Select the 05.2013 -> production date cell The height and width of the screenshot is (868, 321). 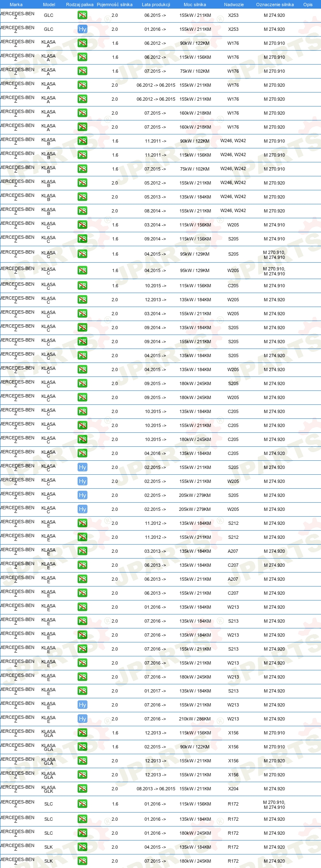(155, 197)
